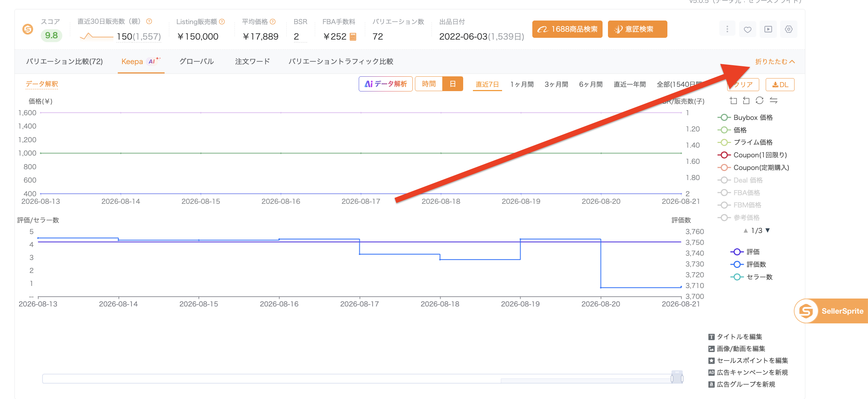Screen dimensions: 868x399
Task: Toggle the セラー数 legend series
Action: 752,277
